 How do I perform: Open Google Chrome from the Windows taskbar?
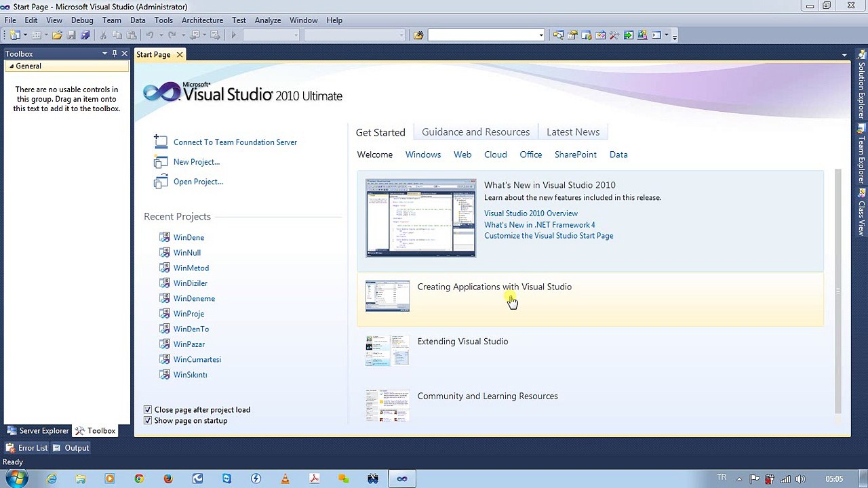pyautogui.click(x=139, y=479)
